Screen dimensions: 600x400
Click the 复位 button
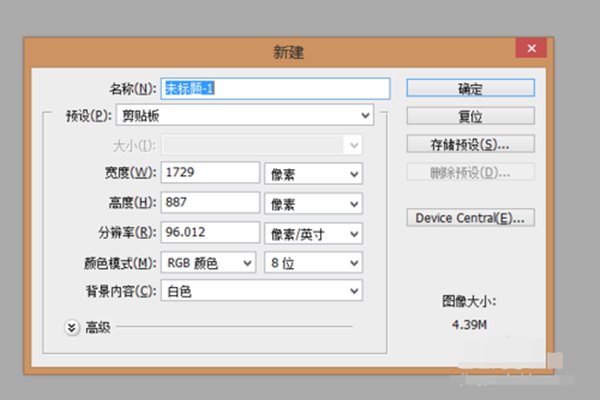pos(470,116)
